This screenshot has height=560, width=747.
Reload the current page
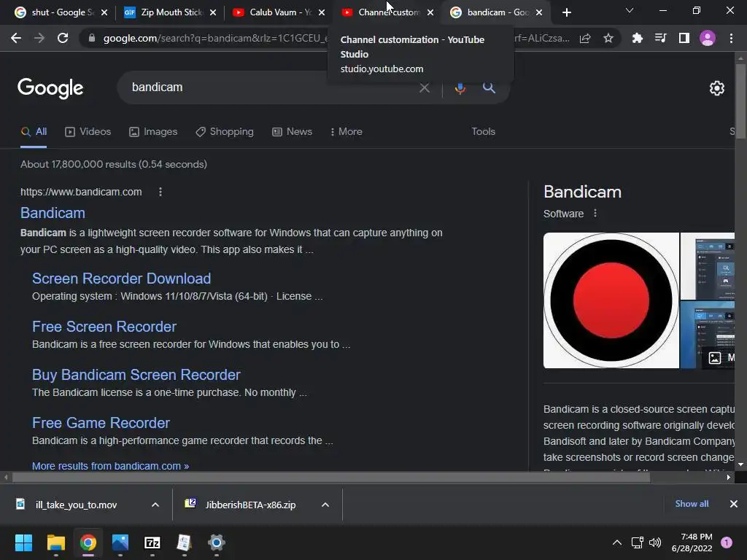[x=63, y=38]
